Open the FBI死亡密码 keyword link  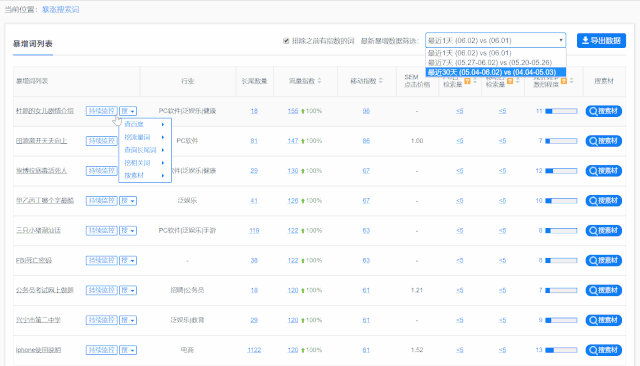pos(34,260)
